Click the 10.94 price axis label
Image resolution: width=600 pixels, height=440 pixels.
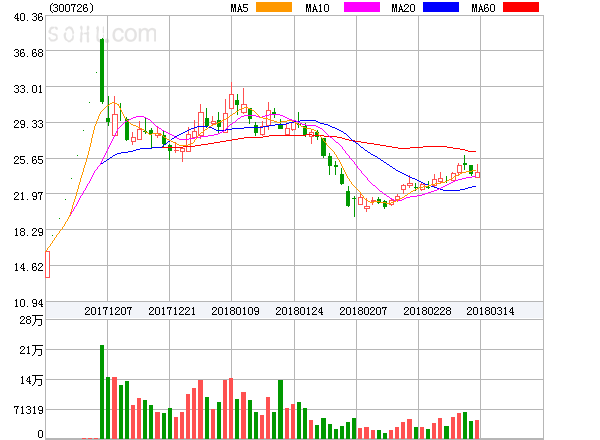click(28, 303)
